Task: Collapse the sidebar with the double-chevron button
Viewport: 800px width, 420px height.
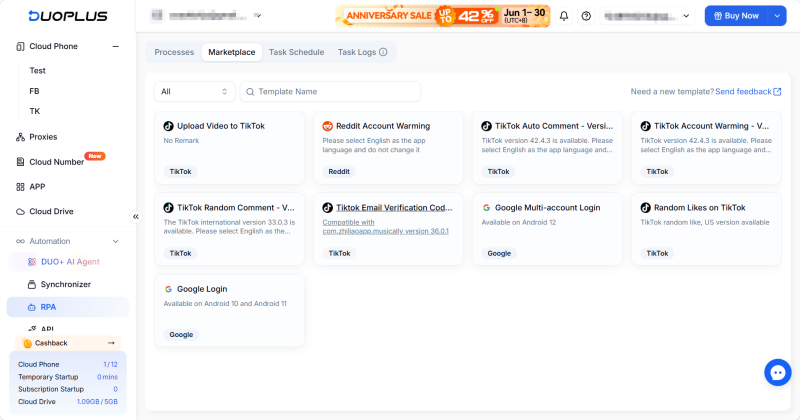Action: 136,216
